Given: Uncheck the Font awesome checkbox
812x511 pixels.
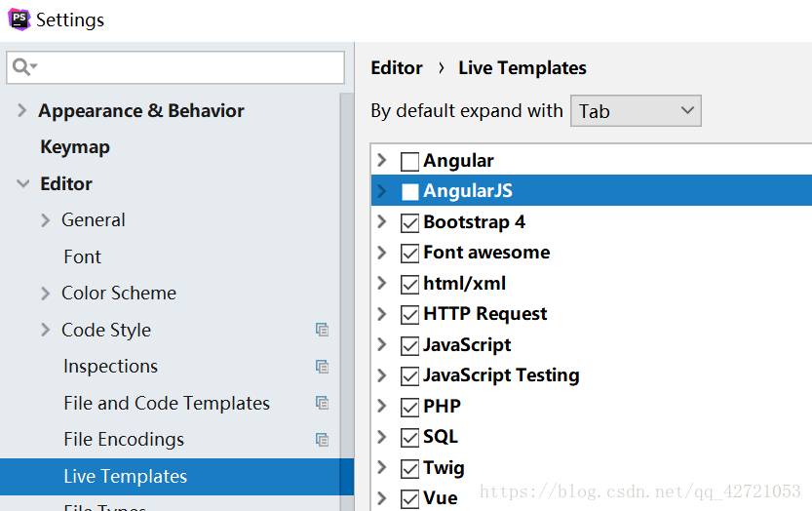Looking at the screenshot, I should click(x=409, y=254).
